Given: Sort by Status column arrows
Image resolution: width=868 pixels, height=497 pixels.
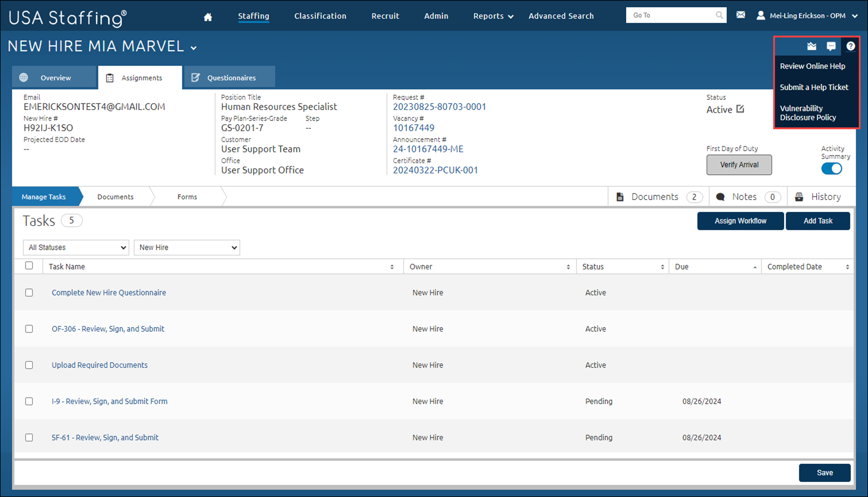Looking at the screenshot, I should 662,267.
